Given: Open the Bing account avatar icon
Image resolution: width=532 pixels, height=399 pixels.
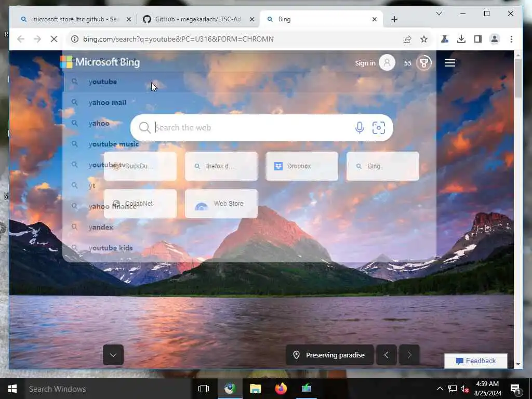Looking at the screenshot, I should (x=387, y=63).
